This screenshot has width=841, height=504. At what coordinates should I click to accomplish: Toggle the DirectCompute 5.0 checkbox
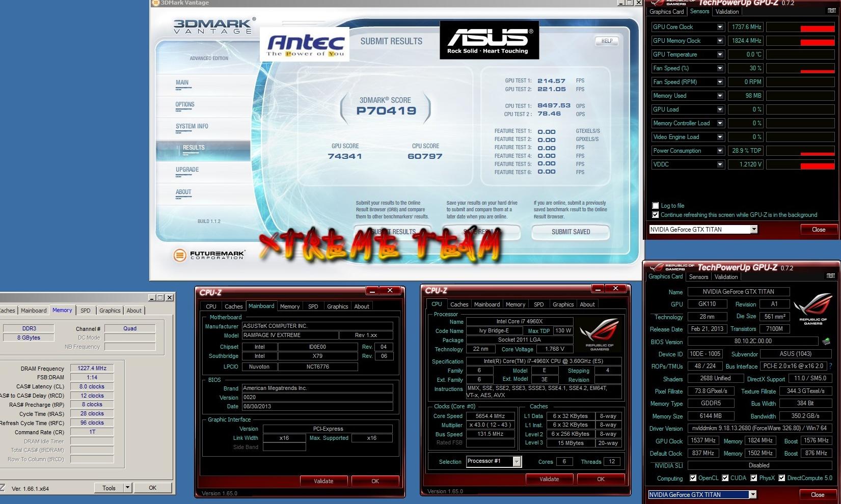point(781,478)
